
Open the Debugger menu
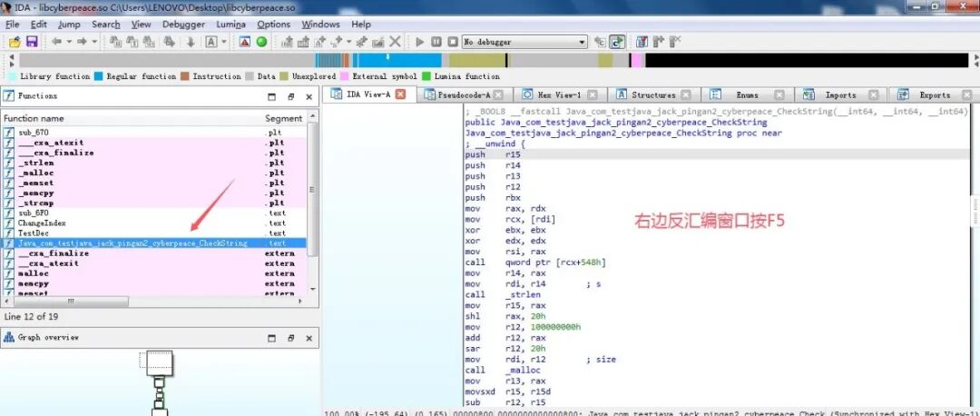tap(183, 25)
